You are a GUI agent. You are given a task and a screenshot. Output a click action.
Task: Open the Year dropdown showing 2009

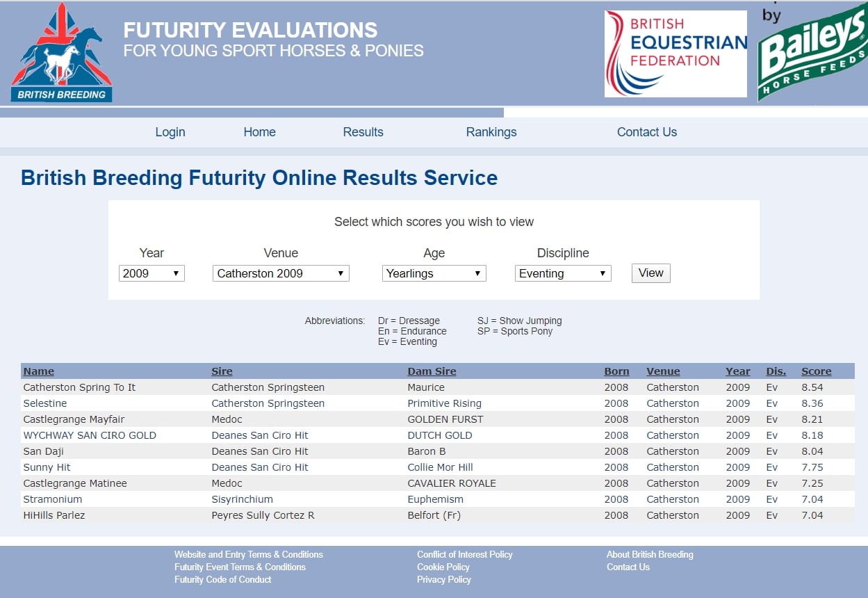152,273
